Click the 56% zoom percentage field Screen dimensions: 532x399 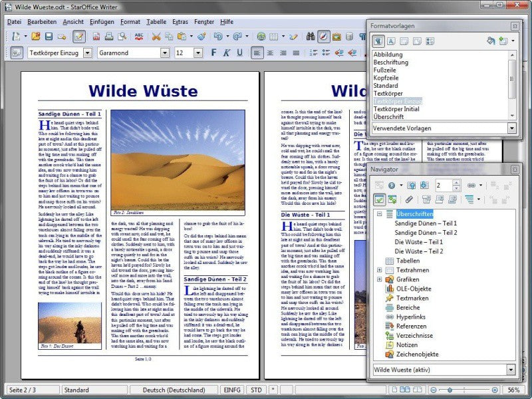pyautogui.click(x=513, y=390)
